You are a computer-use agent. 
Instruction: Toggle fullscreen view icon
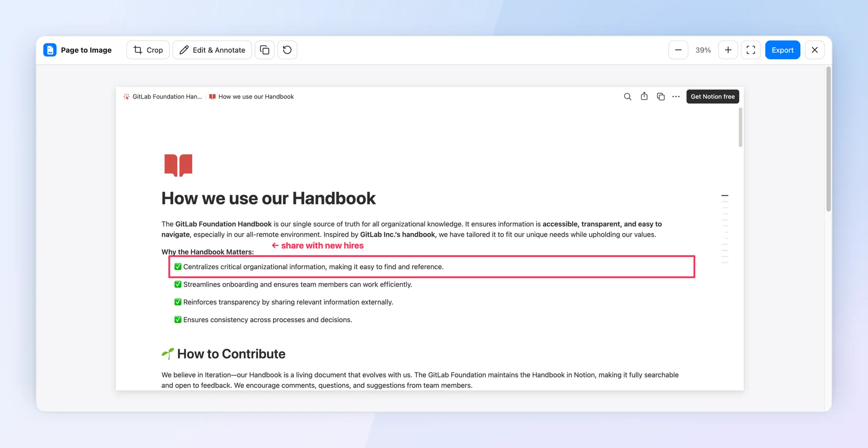coord(751,50)
